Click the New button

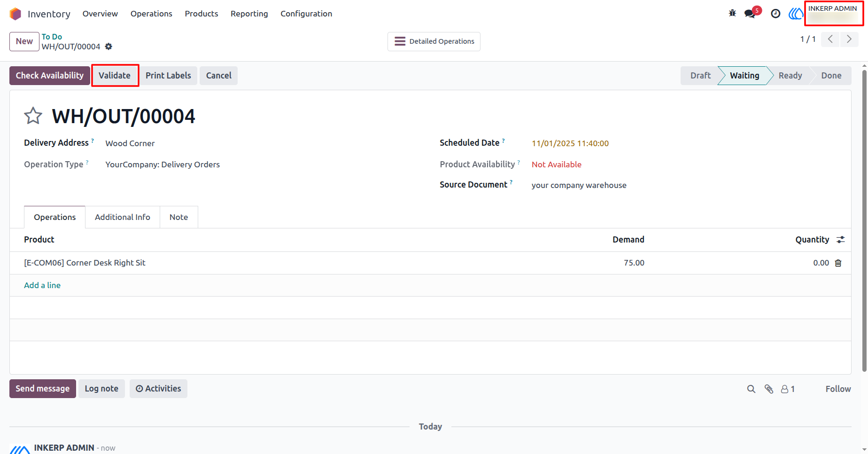click(24, 41)
